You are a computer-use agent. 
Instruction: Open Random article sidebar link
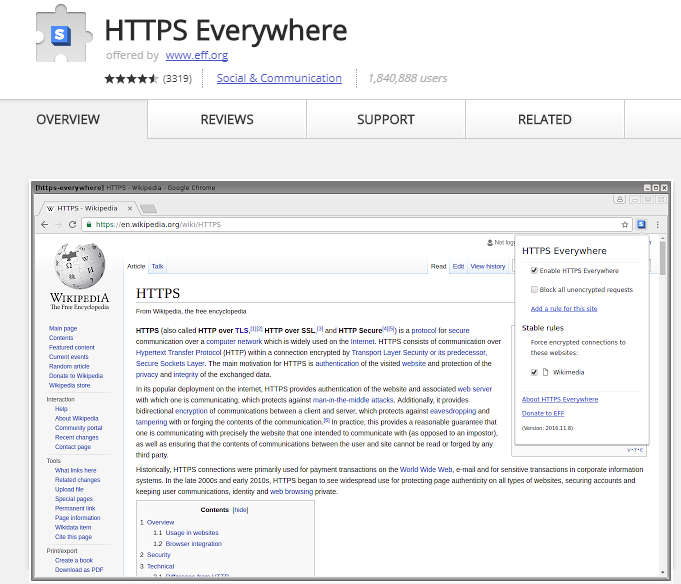[x=69, y=366]
